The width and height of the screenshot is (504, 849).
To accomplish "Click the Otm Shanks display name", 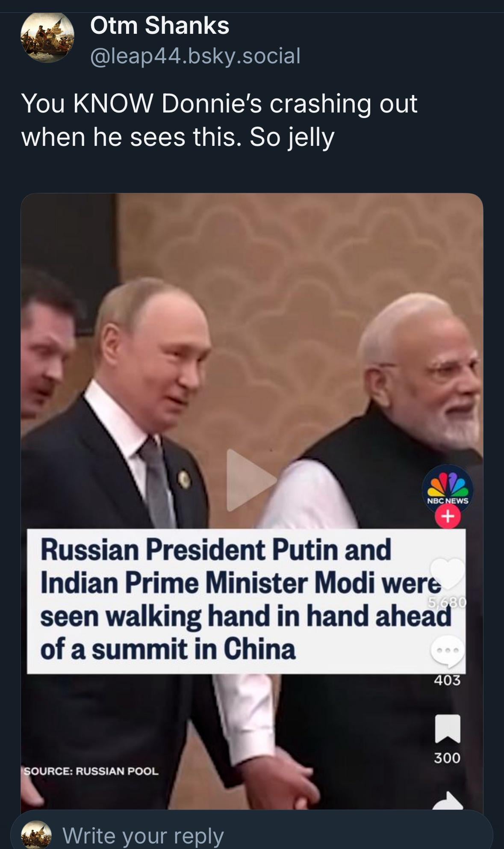I will (160, 25).
